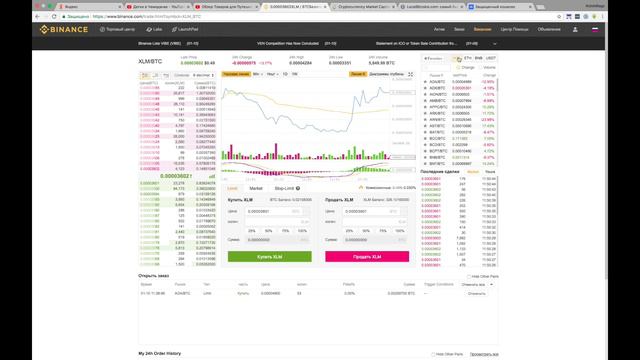Switch to the Market order tab

click(256, 188)
